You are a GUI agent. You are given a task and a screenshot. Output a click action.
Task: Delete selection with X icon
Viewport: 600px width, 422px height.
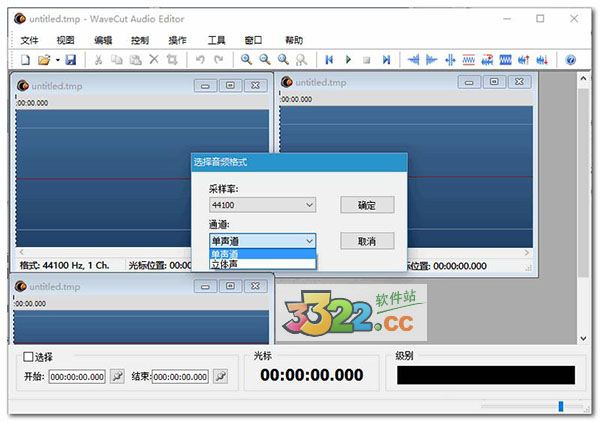pyautogui.click(x=154, y=59)
